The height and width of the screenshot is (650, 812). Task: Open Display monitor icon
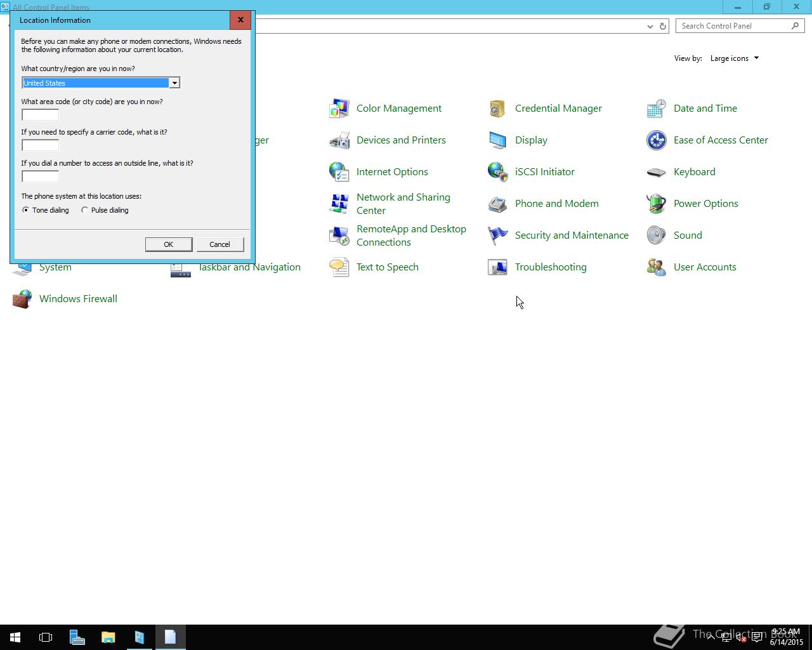[498, 140]
